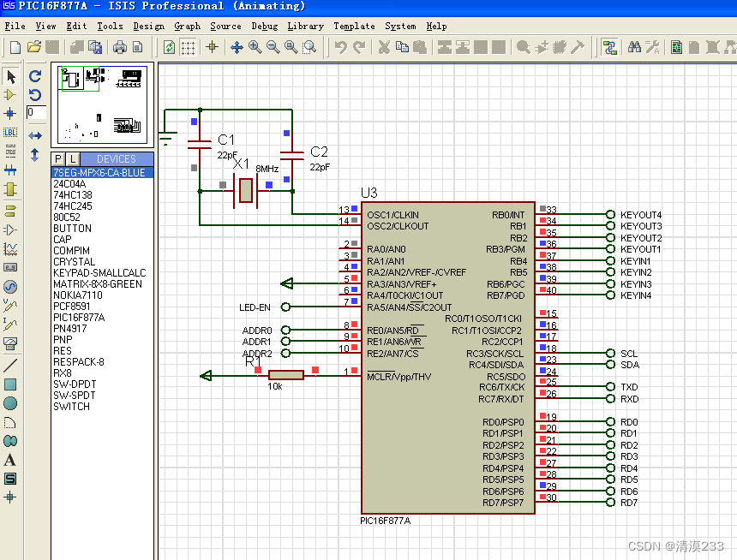Open the Help menu
Screen dimensions: 737x560
coord(437,27)
